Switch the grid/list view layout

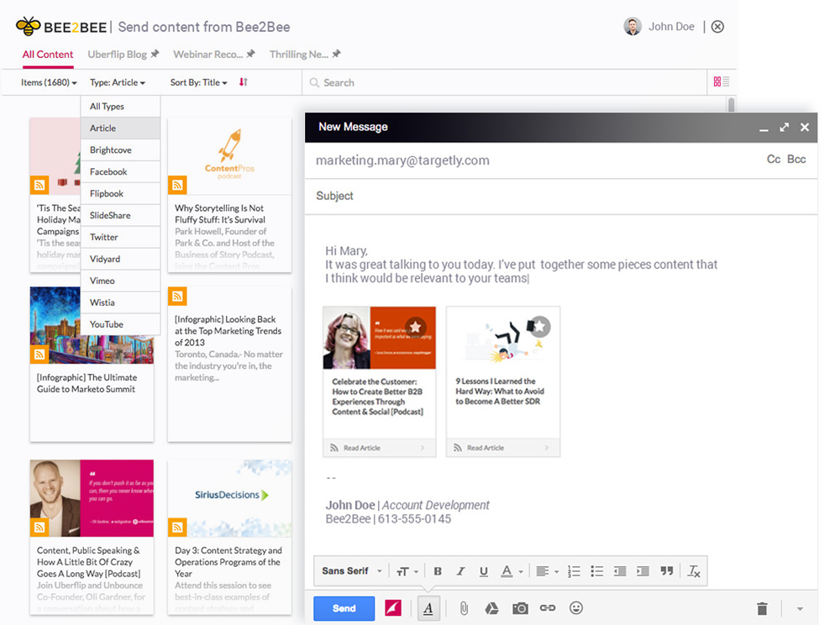[721, 81]
